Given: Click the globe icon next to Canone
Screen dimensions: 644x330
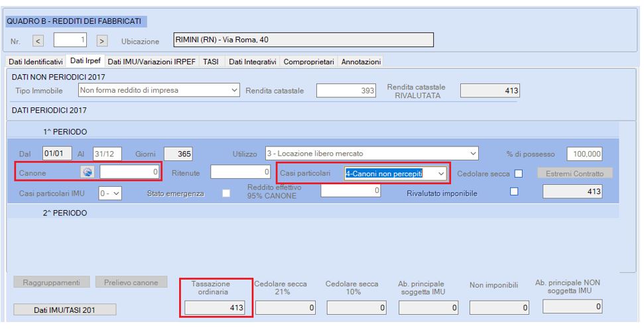Looking at the screenshot, I should (x=87, y=172).
